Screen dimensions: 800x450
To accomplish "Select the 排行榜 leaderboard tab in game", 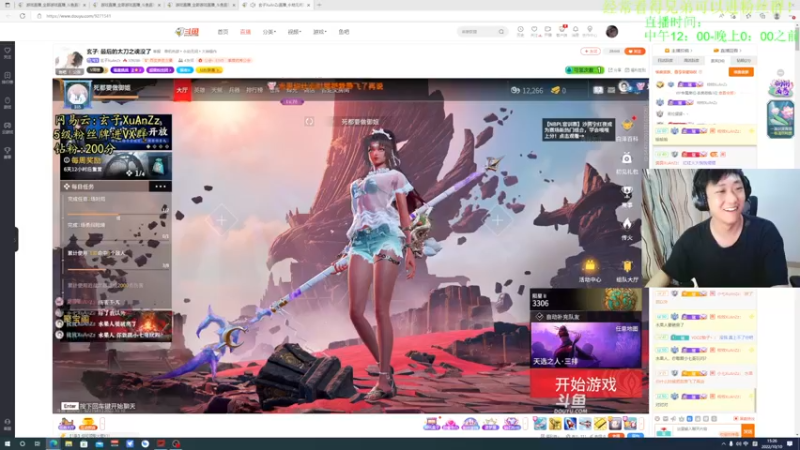I will [x=255, y=90].
